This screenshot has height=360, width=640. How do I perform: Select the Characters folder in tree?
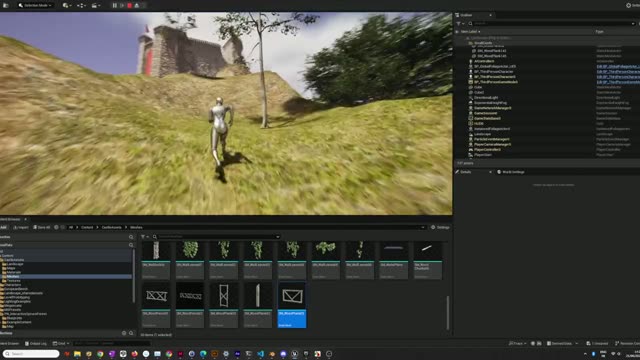point(12,285)
